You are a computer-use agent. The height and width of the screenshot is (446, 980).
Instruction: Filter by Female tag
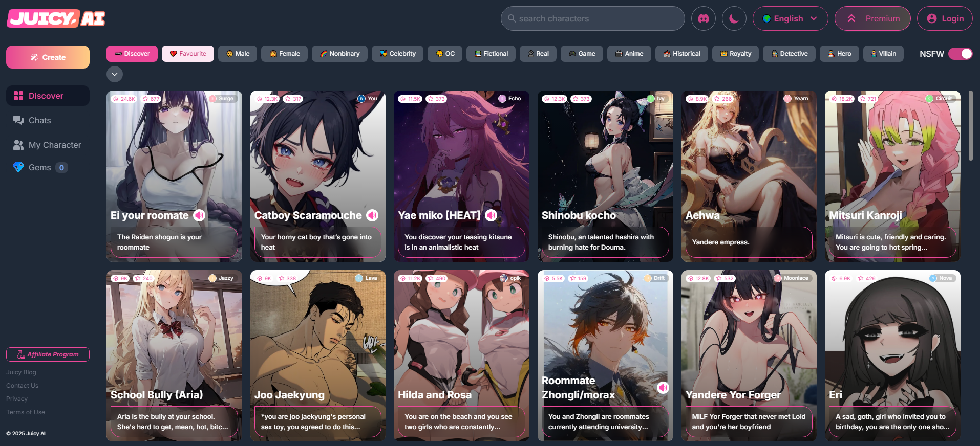click(285, 54)
